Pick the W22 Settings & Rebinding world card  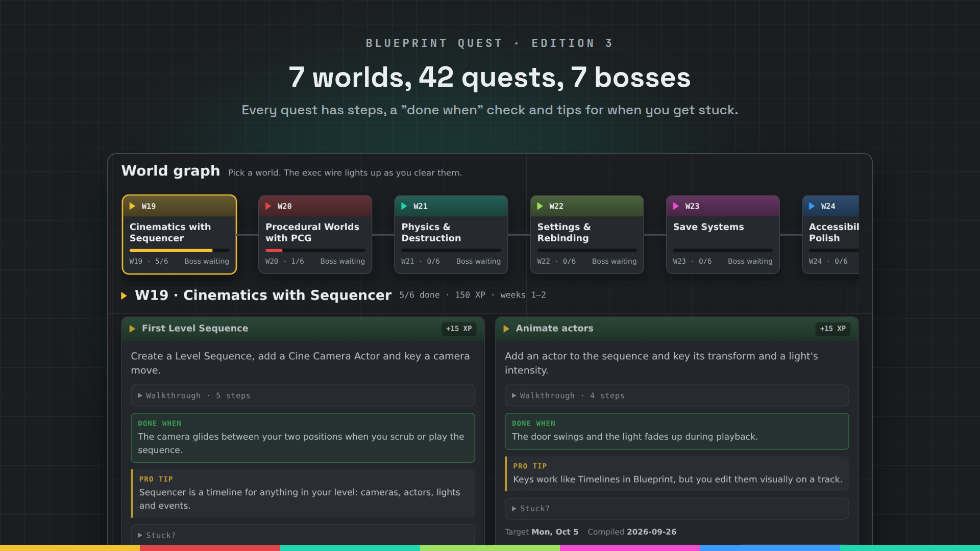pyautogui.click(x=586, y=235)
